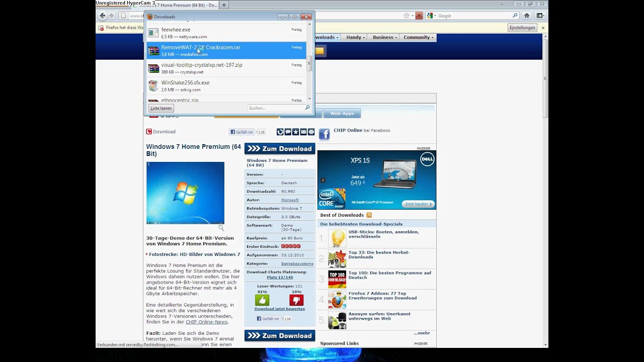Image resolution: width=644 pixels, height=362 pixels.
Task: Open Top 100: Die besten Programme link
Action: tap(390, 275)
